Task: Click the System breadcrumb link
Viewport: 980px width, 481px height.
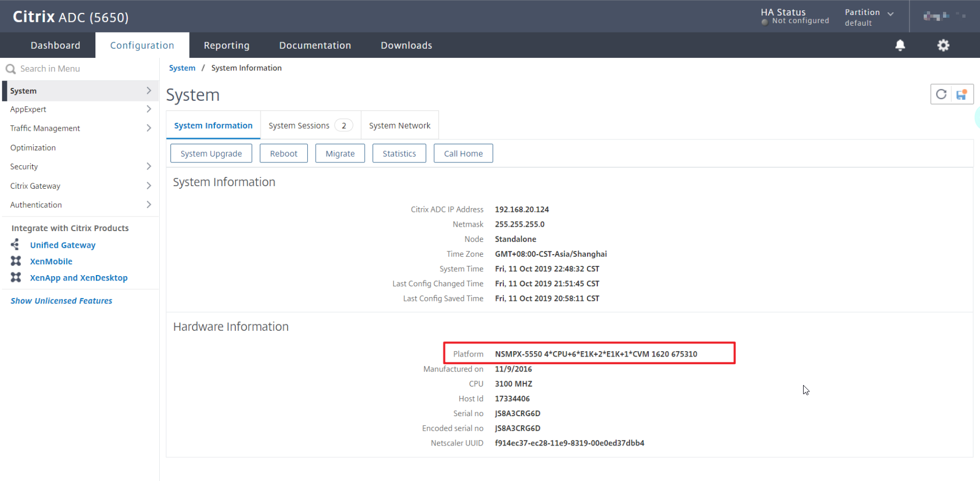Action: [x=182, y=68]
